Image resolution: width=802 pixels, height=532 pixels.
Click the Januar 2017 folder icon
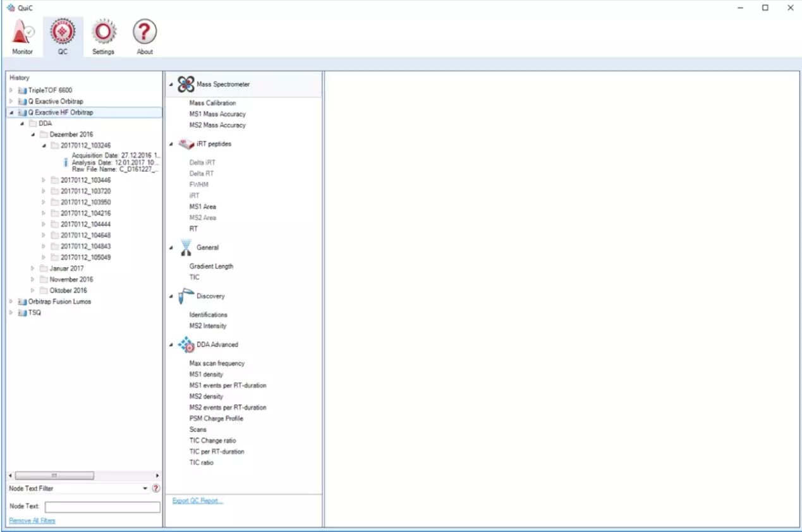[44, 269]
